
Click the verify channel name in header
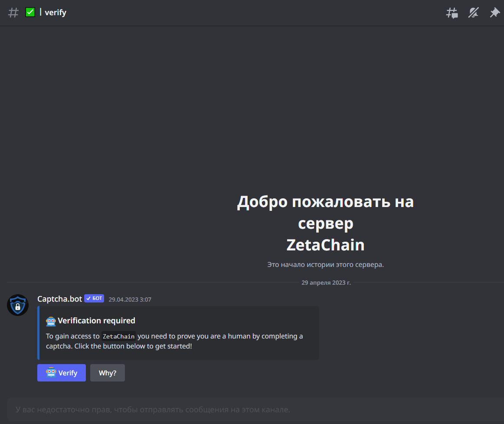[56, 13]
